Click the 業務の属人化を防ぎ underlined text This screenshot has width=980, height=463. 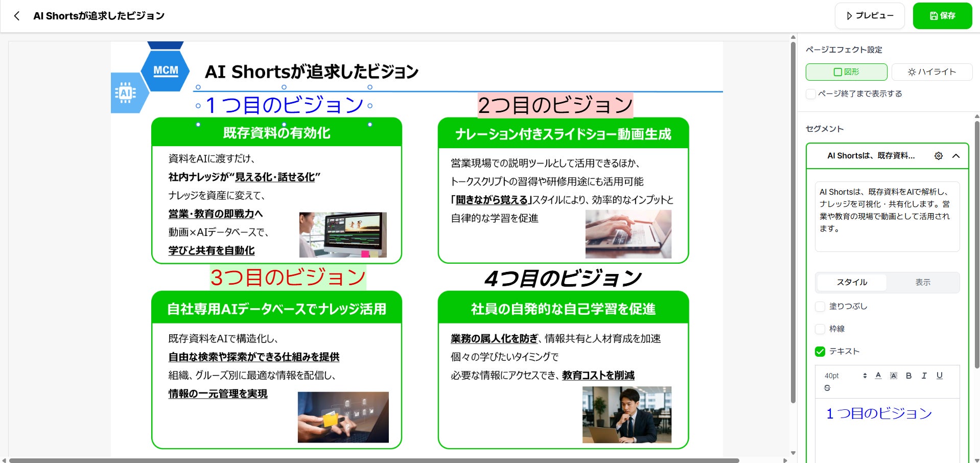click(x=494, y=338)
